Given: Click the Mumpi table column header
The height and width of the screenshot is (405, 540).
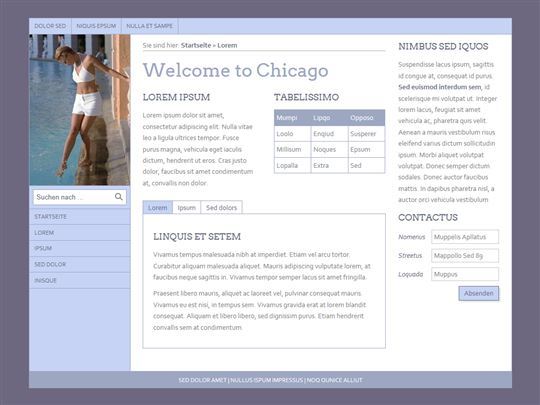Looking at the screenshot, I should 292,118.
